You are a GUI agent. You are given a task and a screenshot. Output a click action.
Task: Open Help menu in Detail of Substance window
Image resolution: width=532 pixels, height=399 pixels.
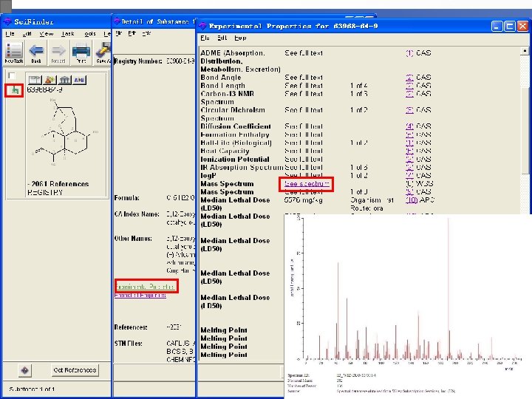pyautogui.click(x=146, y=33)
